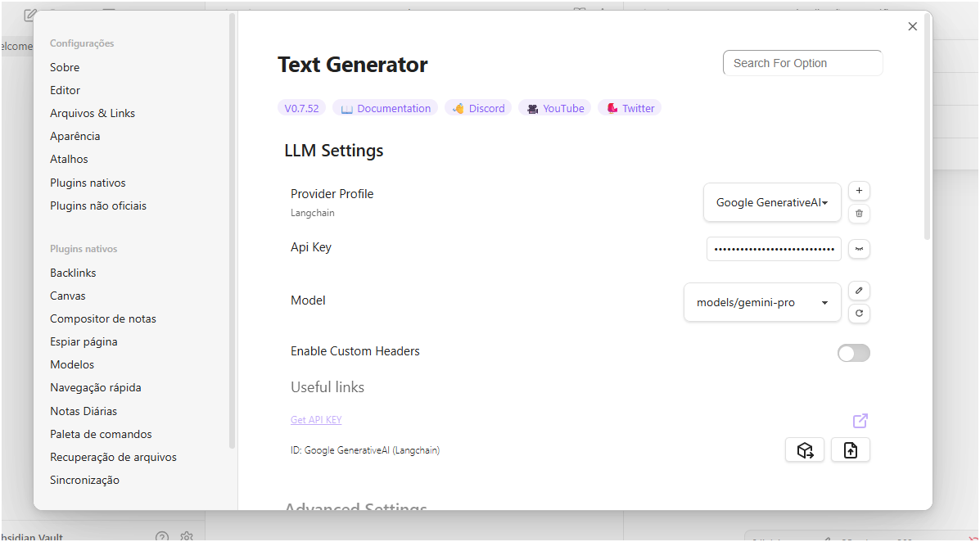Open Espiar página settings
The height and width of the screenshot is (542, 980).
pos(84,342)
